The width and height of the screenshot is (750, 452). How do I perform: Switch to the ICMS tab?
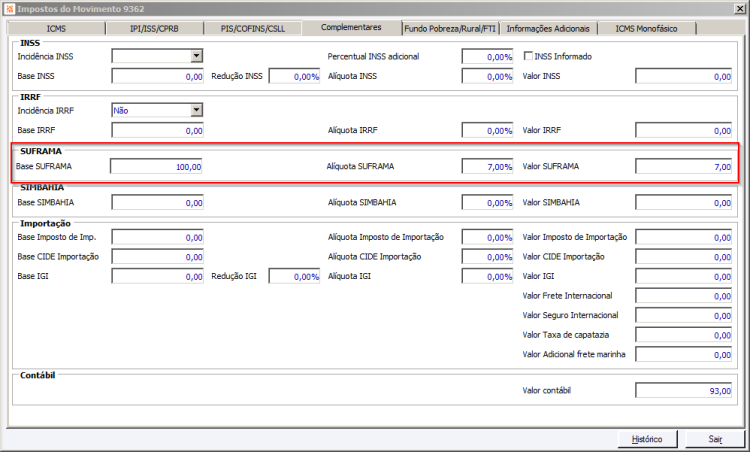pos(56,29)
